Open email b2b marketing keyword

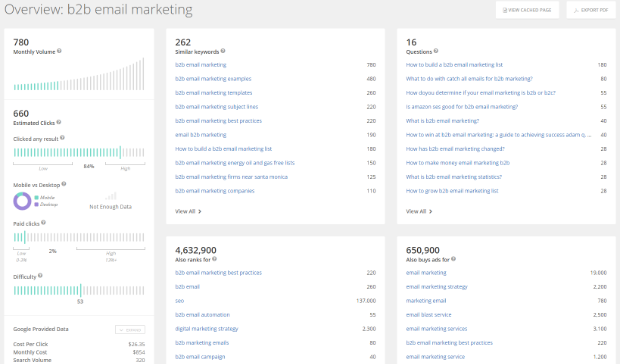200,135
